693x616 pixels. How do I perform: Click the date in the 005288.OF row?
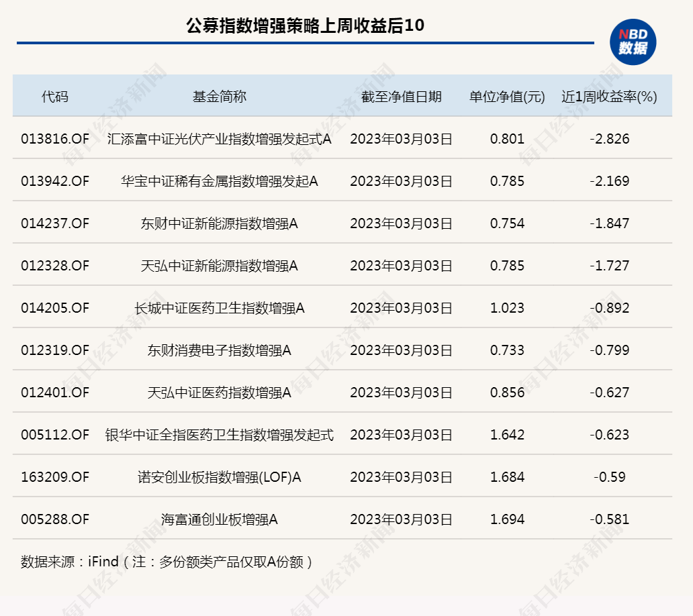[402, 520]
